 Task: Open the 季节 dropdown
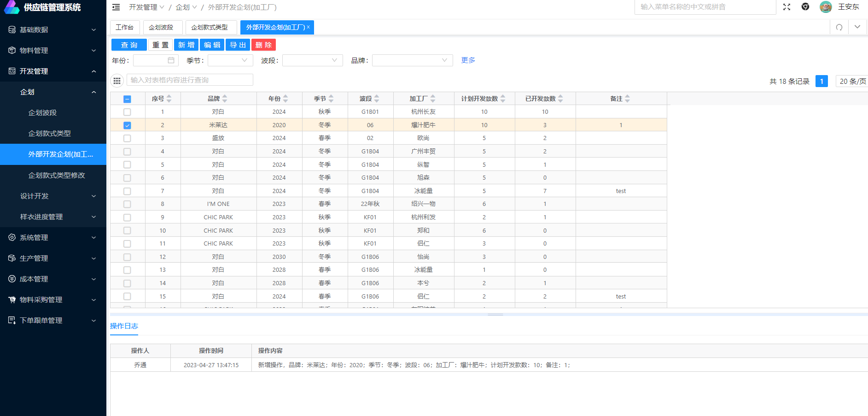(230, 60)
